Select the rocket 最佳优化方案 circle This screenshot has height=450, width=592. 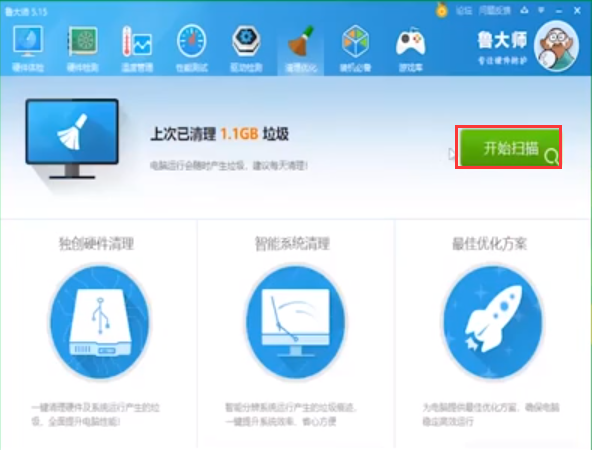[493, 322]
